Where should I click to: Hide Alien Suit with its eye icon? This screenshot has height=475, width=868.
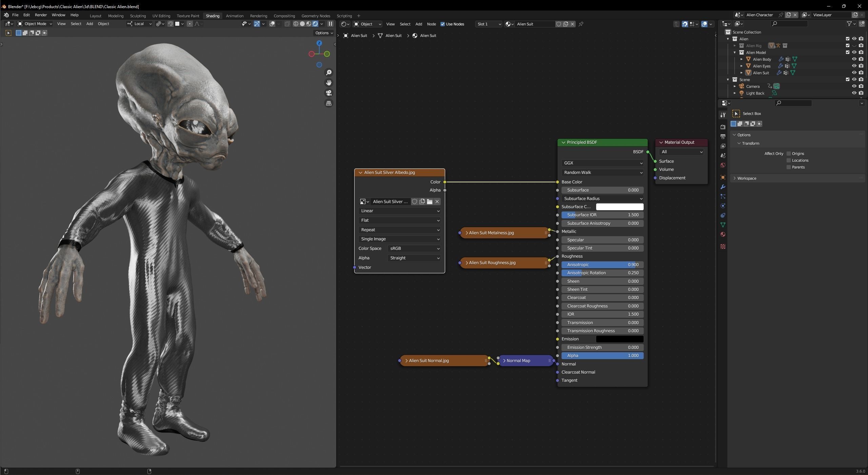(x=854, y=73)
